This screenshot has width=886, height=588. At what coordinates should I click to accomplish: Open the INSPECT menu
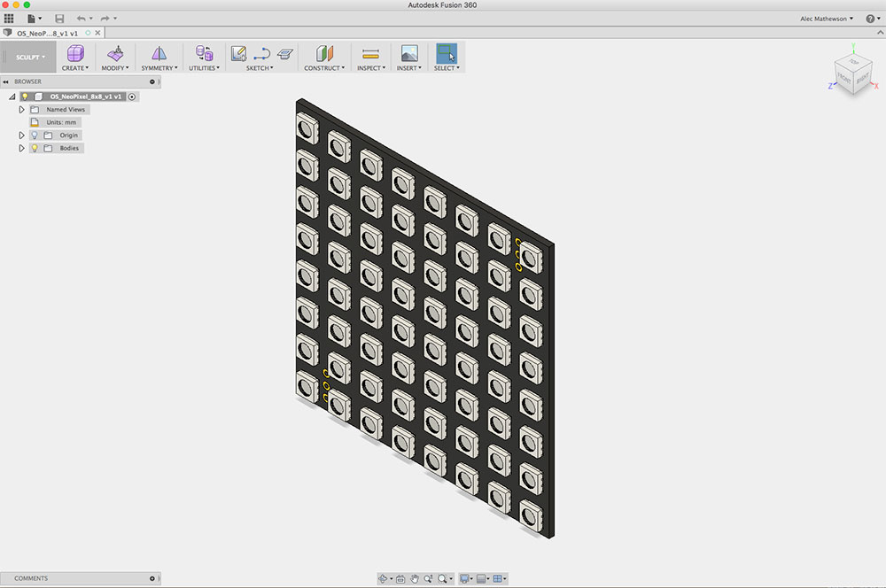point(371,68)
